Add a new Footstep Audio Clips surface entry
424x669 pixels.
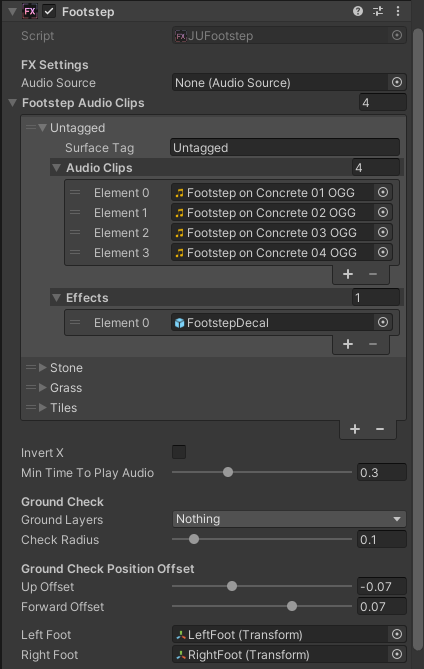(355, 429)
